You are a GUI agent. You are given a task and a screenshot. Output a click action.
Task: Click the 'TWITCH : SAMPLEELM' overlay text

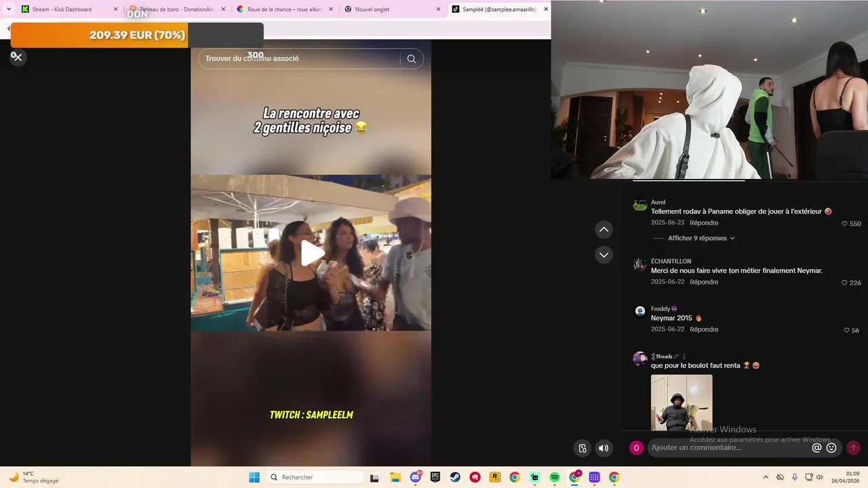point(311,415)
